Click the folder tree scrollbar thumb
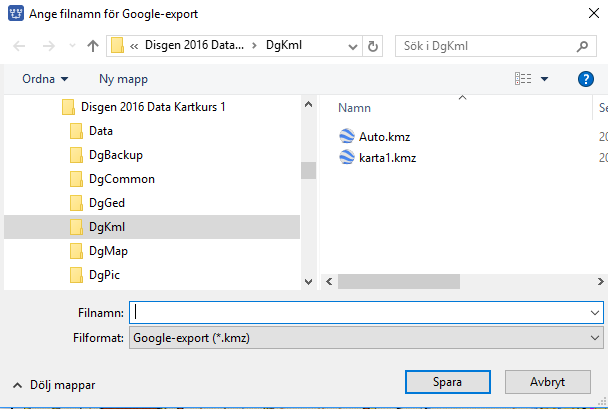Viewport: 608px width, 409px height. pos(308,171)
